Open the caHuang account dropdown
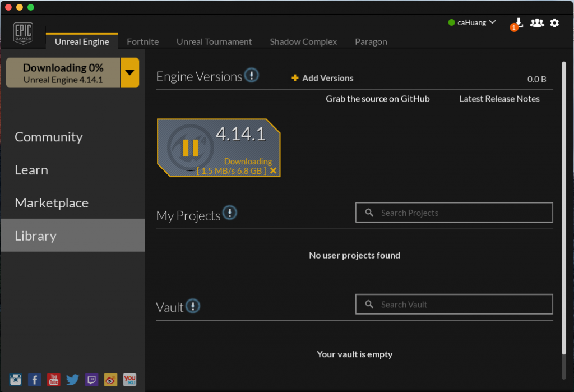Viewport: 574px width, 392px height. point(476,23)
